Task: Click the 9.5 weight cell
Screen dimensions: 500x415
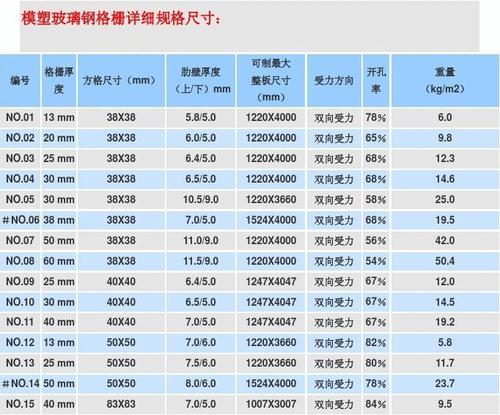Action: coord(445,404)
